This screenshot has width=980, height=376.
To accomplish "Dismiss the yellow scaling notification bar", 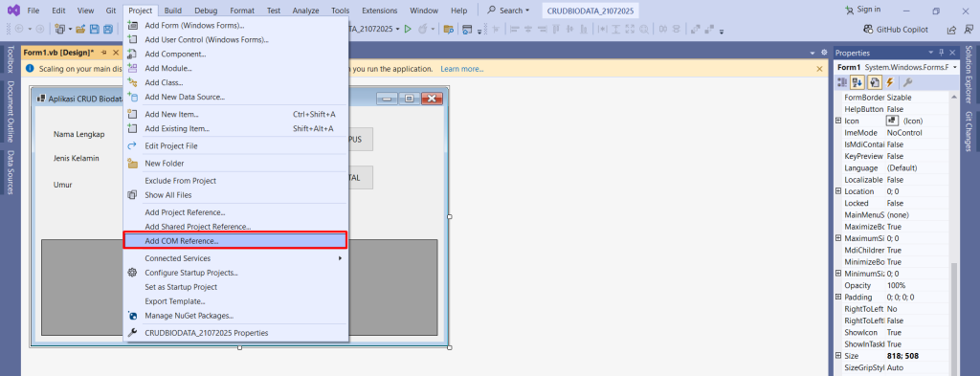I will point(820,69).
